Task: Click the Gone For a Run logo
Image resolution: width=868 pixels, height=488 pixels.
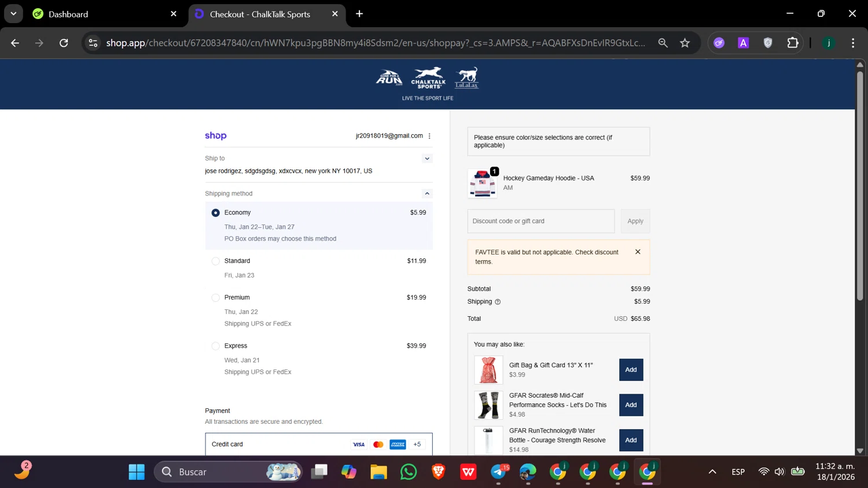Action: (389, 78)
